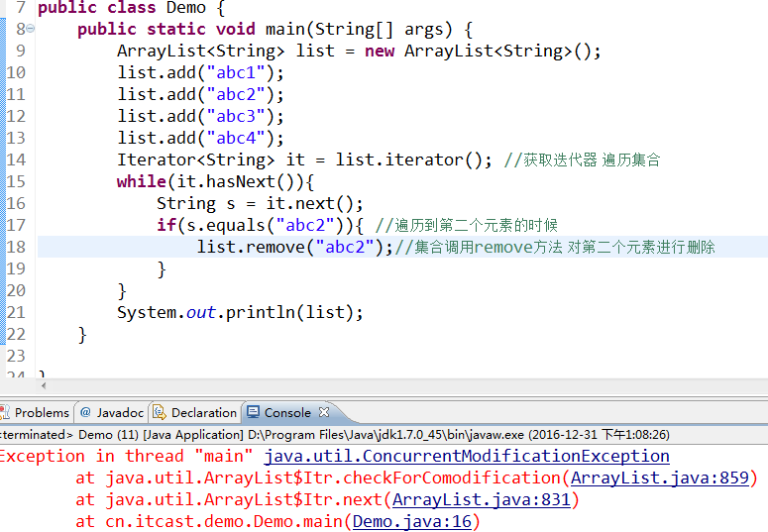The width and height of the screenshot is (768, 532).
Task: Close the Console view tab
Action: pyautogui.click(x=324, y=412)
